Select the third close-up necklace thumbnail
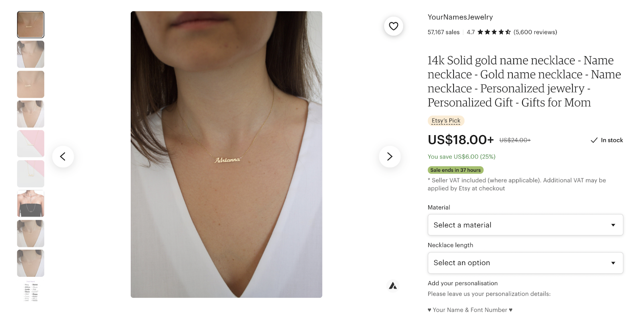644x317 pixels. (31, 84)
